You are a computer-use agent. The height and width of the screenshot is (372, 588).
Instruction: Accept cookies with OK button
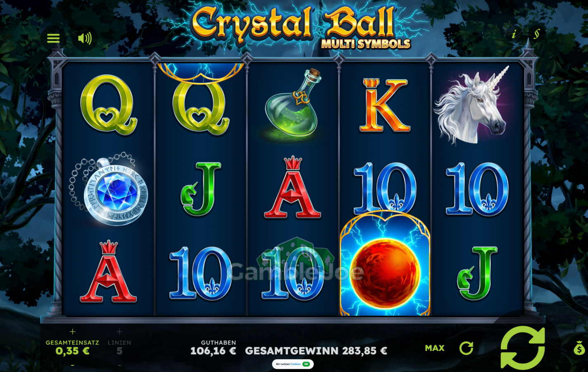pyautogui.click(x=306, y=364)
